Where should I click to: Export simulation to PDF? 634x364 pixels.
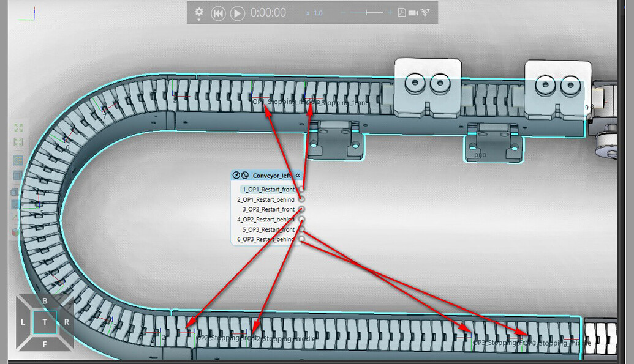coord(401,12)
